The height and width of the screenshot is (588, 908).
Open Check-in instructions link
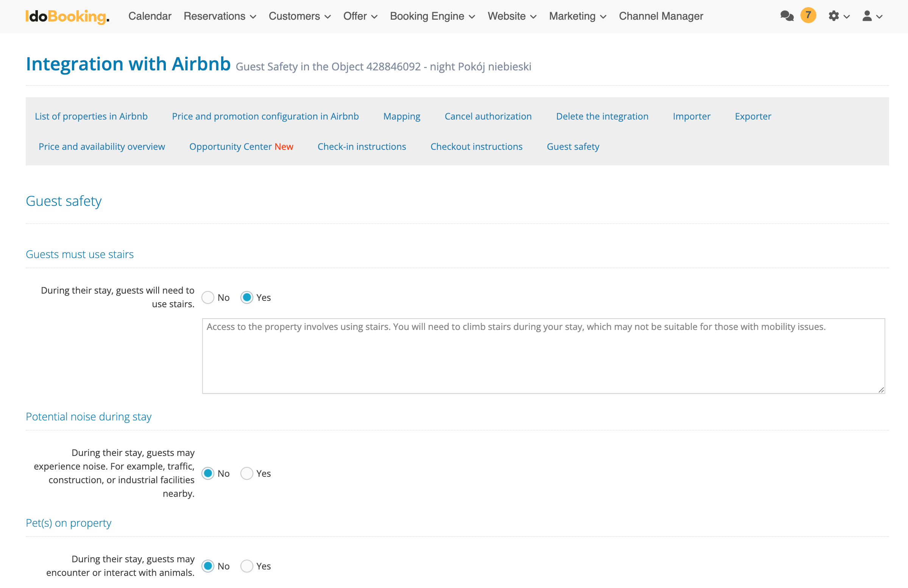coord(361,146)
